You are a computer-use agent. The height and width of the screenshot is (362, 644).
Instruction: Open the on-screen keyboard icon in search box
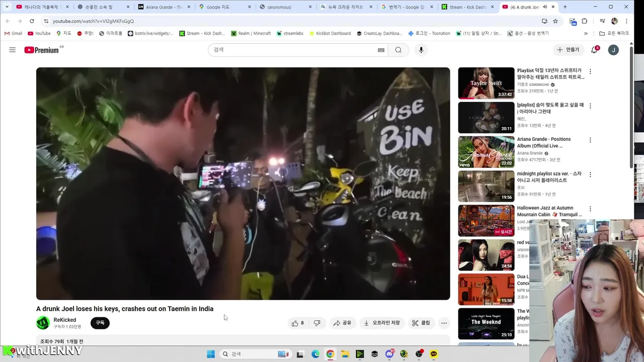click(x=381, y=50)
